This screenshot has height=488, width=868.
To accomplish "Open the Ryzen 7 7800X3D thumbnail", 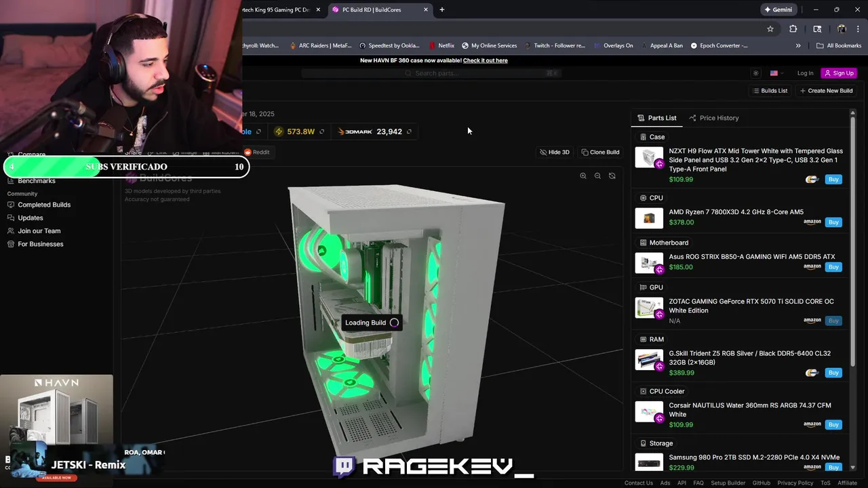I will tap(649, 218).
